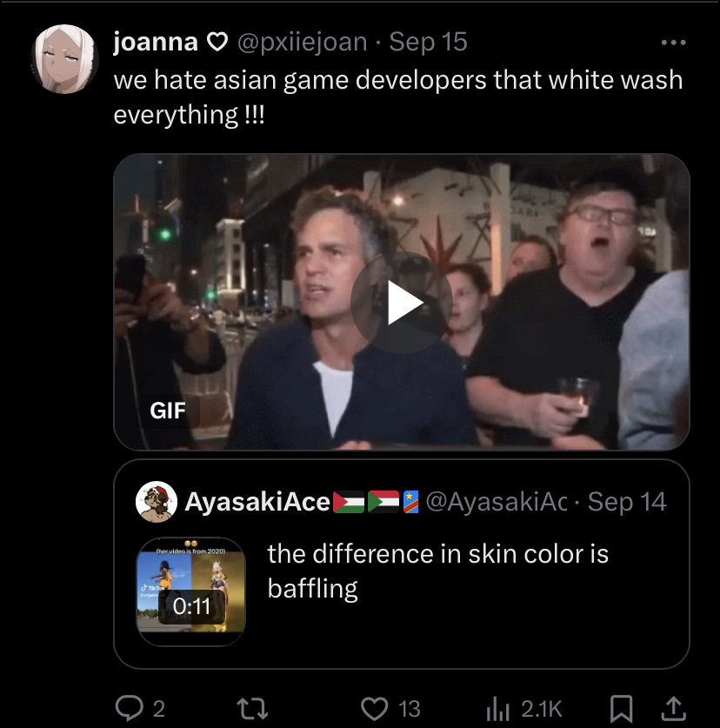The image size is (720, 728).
Task: Click the AyasakiAce name in quoted tweet
Action: [257, 501]
